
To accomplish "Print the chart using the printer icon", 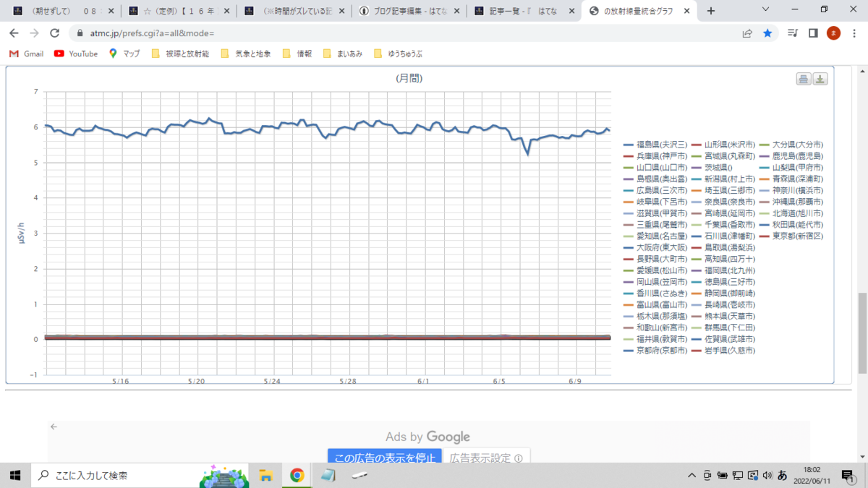I will click(x=804, y=79).
